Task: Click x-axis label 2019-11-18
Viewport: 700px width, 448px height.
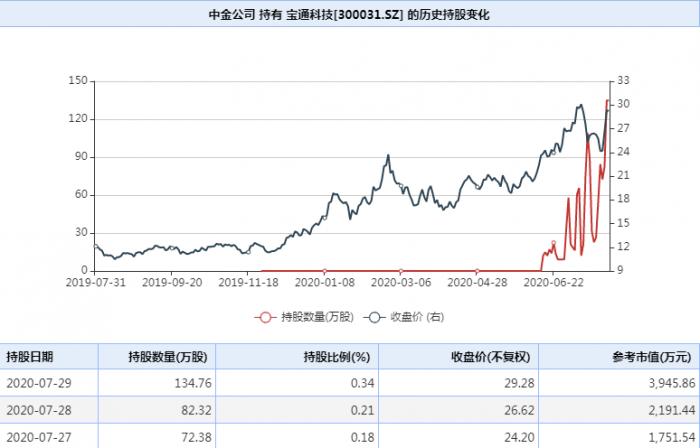Action: click(x=248, y=282)
